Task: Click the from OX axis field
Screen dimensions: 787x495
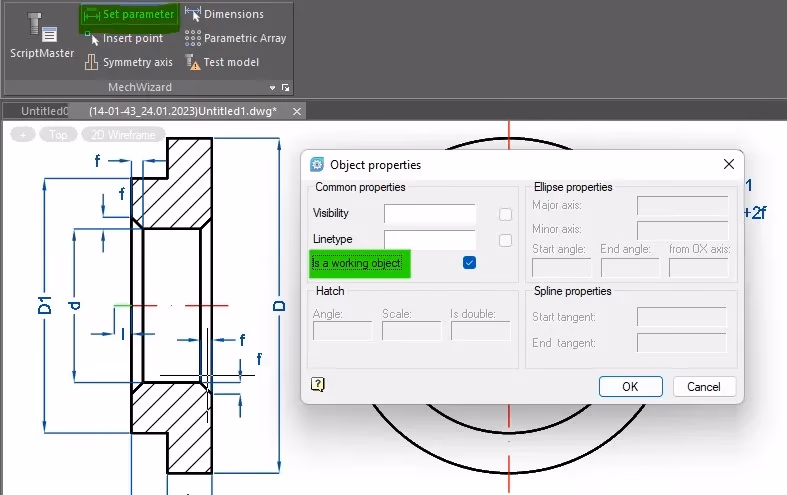Action: [x=699, y=268]
